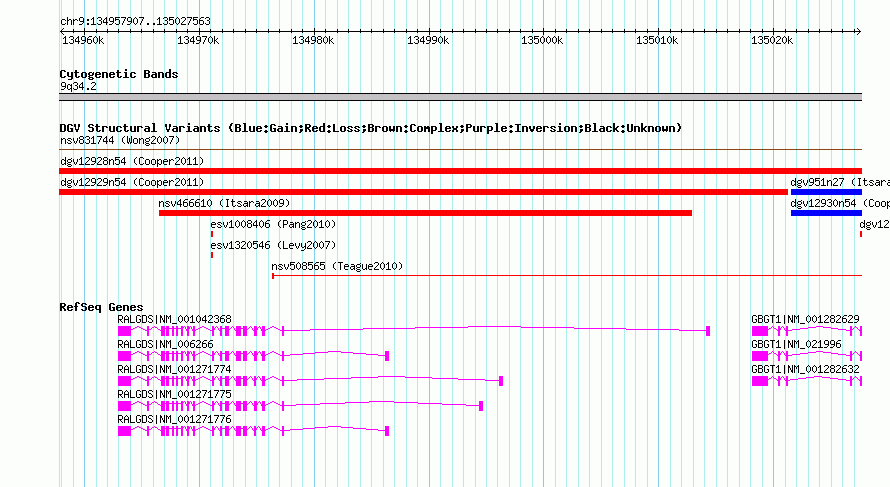
Task: Select transcript label RALGDS|NM_001271776
Action: [x=174, y=419]
